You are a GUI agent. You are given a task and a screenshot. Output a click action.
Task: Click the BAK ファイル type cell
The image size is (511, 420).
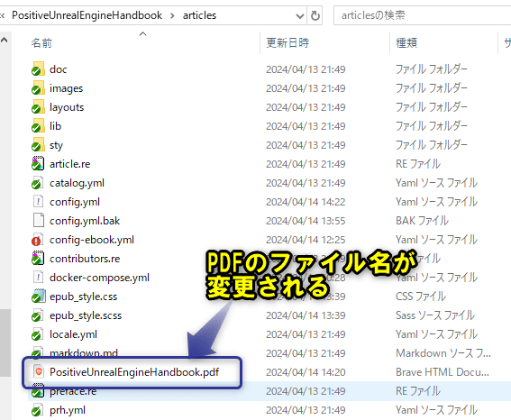tap(422, 221)
